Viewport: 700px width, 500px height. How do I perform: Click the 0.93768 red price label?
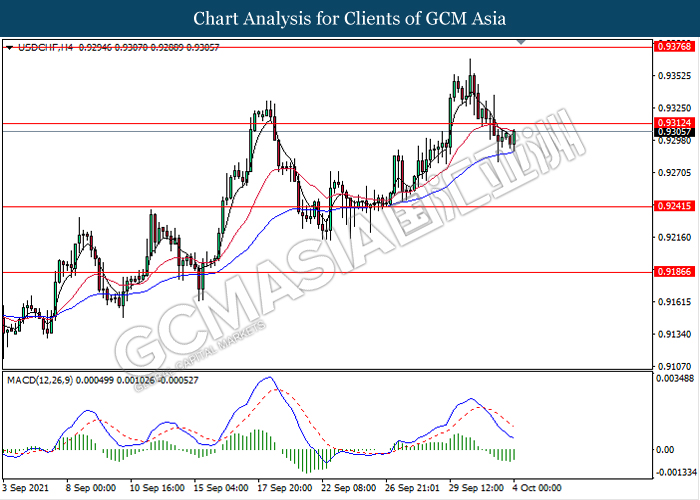pos(674,46)
